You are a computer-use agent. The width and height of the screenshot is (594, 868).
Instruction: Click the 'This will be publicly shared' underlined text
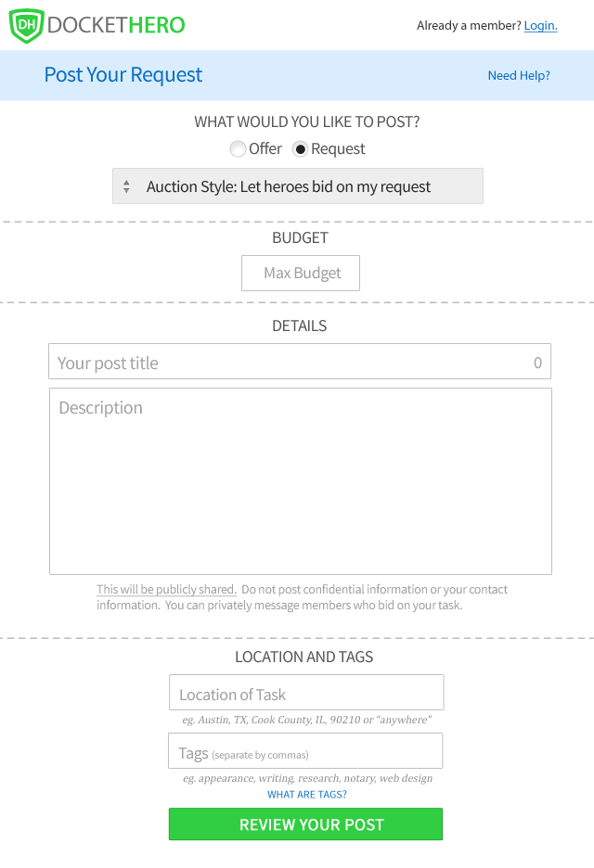[x=166, y=590]
